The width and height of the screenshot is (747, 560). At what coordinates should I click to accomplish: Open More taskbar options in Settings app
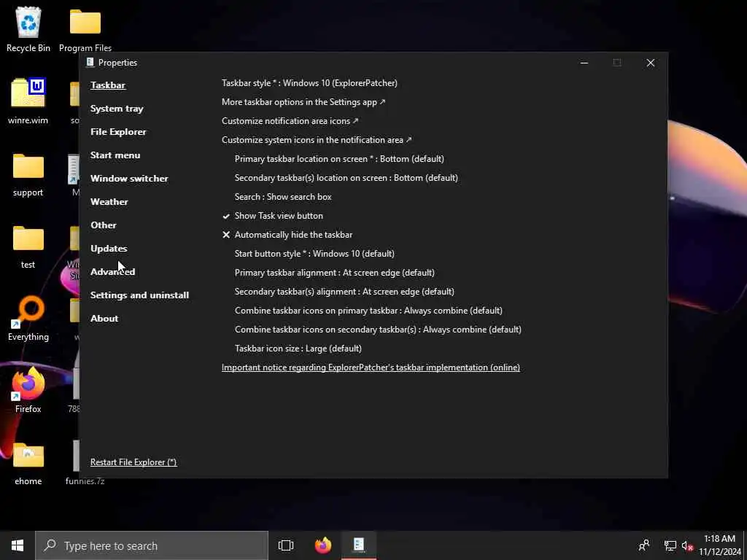pyautogui.click(x=303, y=102)
